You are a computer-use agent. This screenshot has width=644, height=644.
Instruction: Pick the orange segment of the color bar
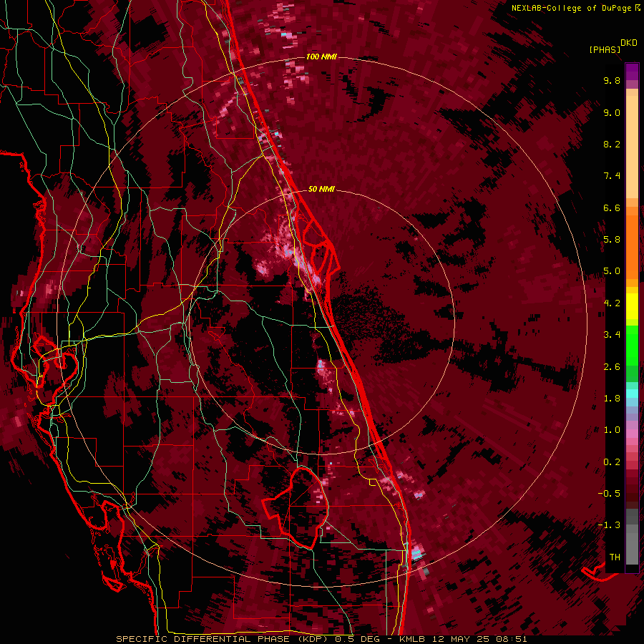coord(632,246)
